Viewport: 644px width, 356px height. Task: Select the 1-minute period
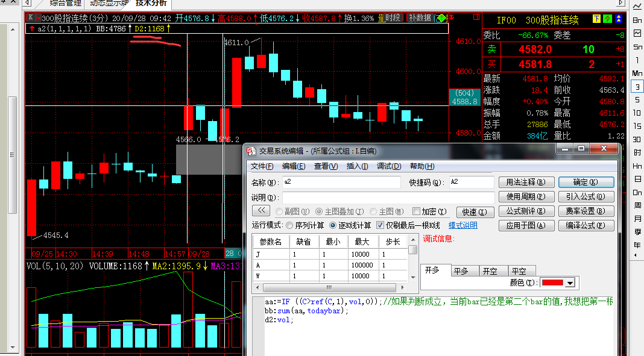click(x=637, y=60)
